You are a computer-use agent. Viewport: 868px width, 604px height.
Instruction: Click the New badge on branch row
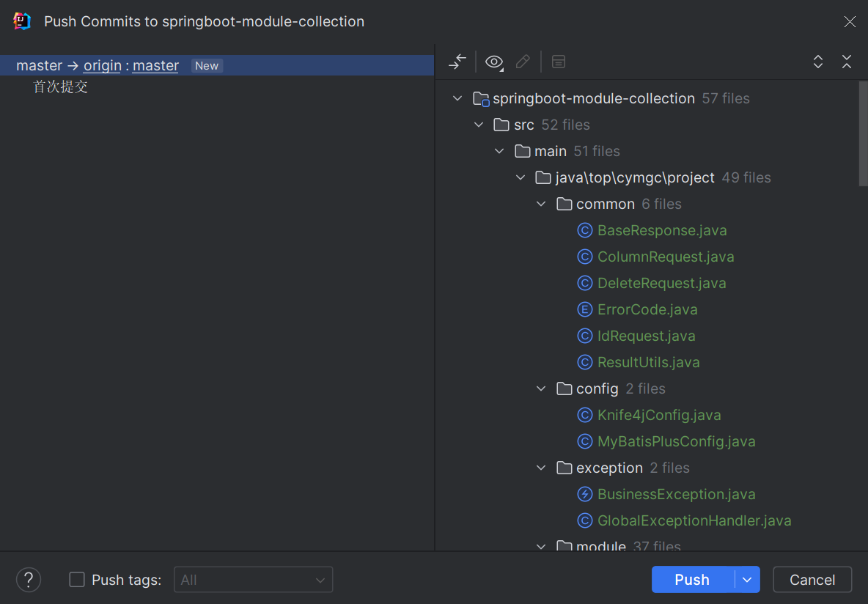tap(207, 65)
